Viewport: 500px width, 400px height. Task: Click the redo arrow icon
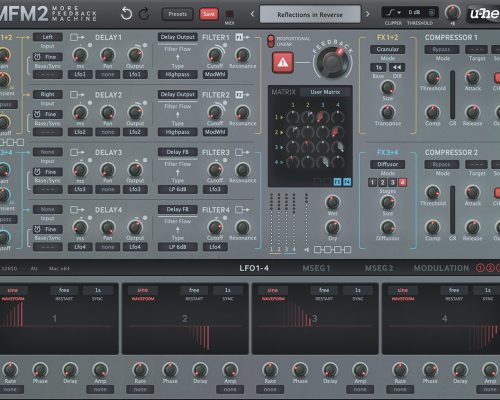[144, 14]
